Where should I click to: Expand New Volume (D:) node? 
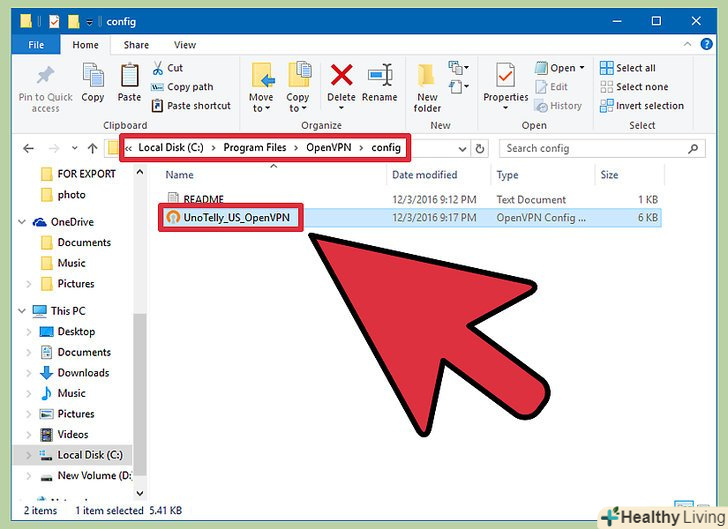click(28, 476)
